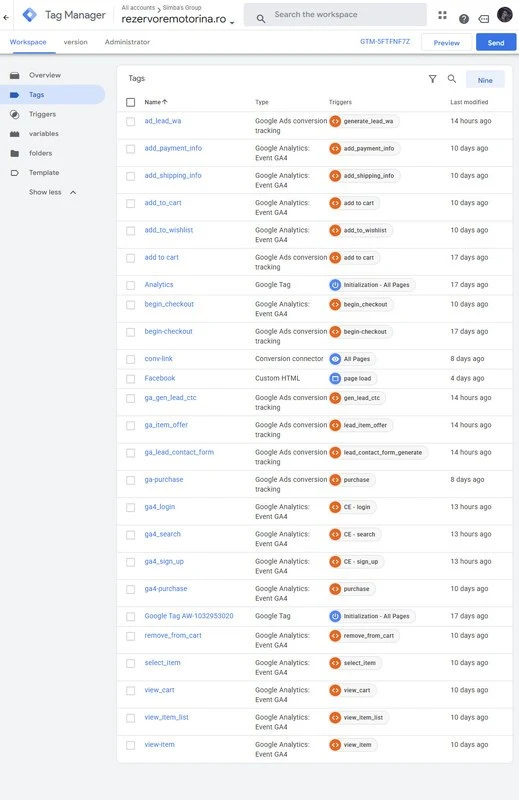This screenshot has width=519, height=800.
Task: Tick the checkbox for the Facebook tag
Action: point(131,379)
